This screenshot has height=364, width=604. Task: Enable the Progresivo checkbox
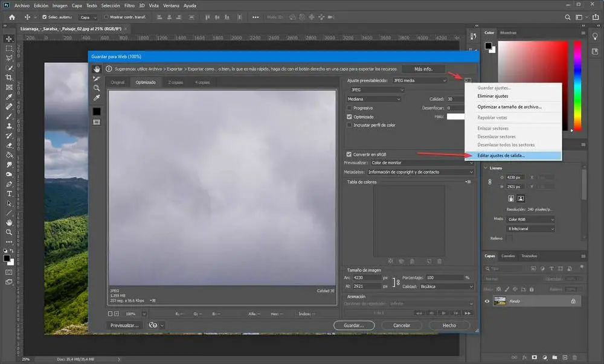[349, 108]
